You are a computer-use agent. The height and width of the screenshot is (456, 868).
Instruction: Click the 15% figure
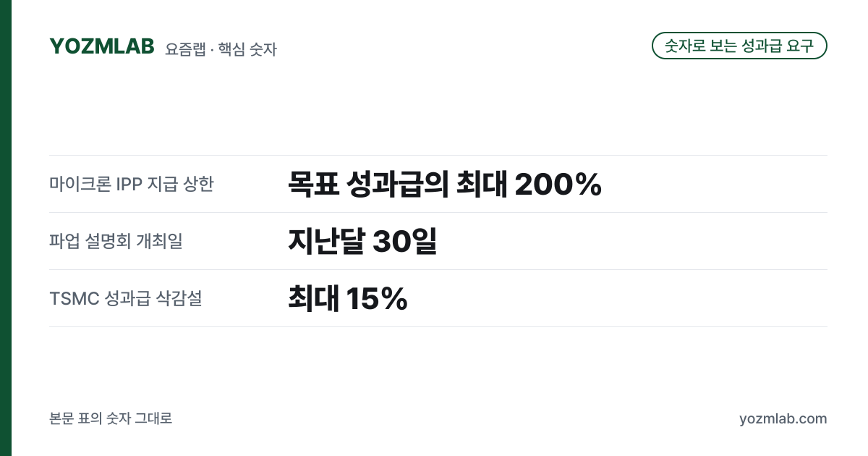coord(377,299)
